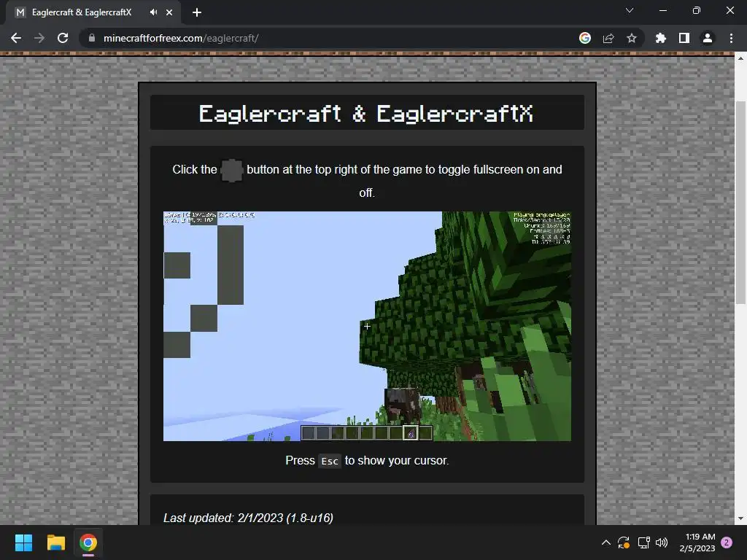
Task: Share this page via share icon
Action: 608,38
